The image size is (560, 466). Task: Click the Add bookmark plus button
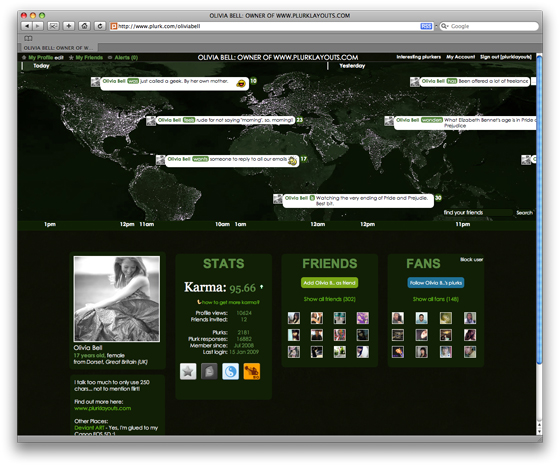tap(69, 26)
